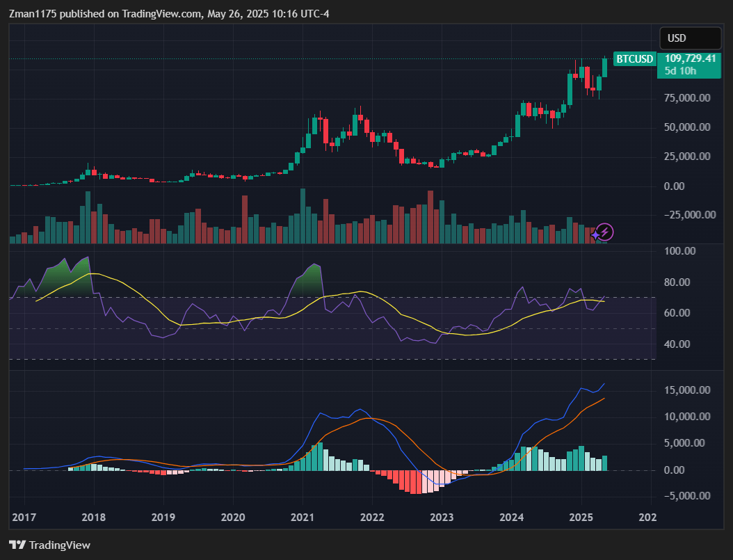
Task: Select the 2025 label on the time axis
Action: click(x=581, y=518)
